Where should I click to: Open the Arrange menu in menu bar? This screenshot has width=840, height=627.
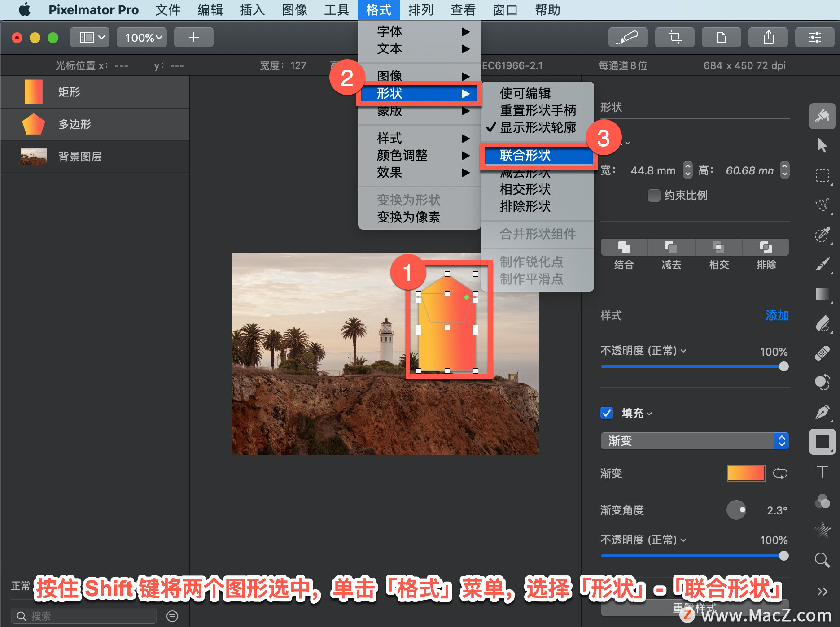point(420,10)
